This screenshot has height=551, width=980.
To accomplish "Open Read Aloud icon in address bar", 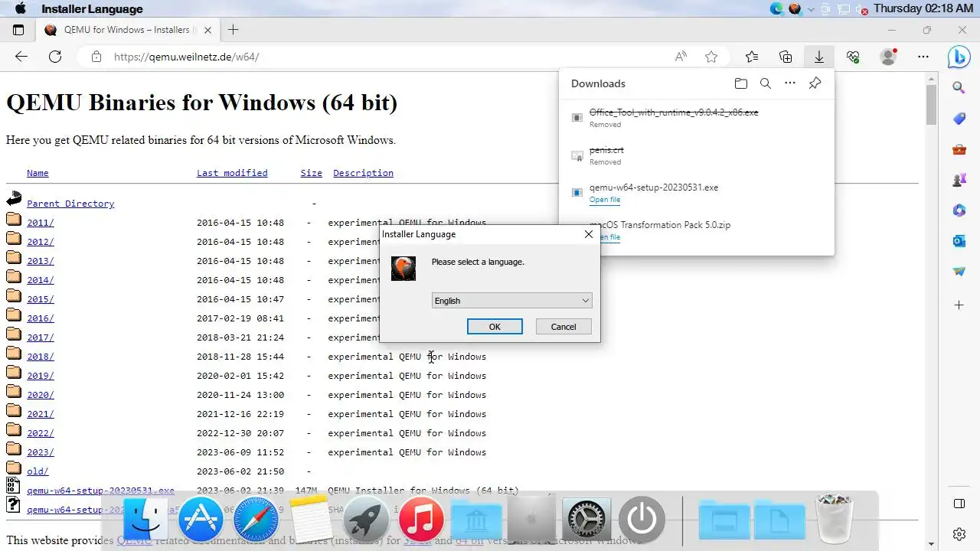I will click(x=681, y=57).
